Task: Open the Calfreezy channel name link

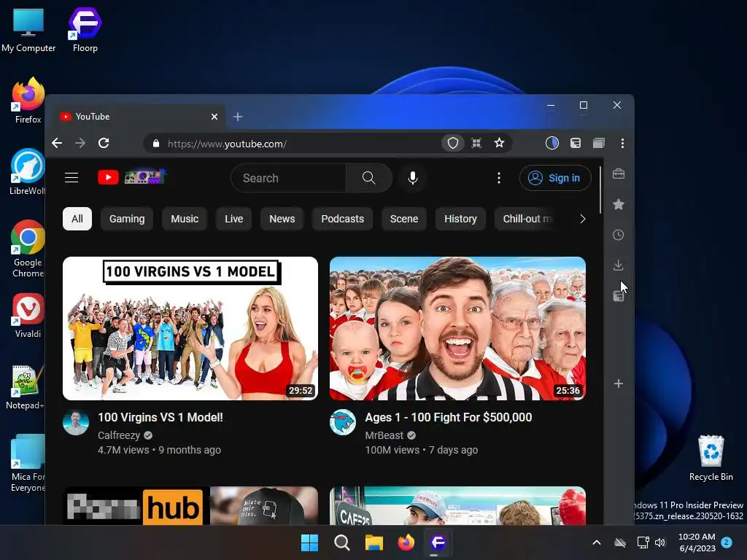Action: (x=119, y=435)
